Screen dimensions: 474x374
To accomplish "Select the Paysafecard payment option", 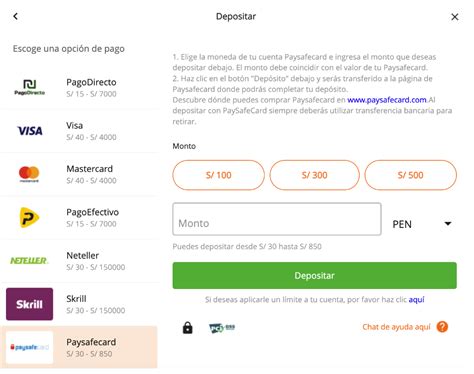I will pos(79,347).
